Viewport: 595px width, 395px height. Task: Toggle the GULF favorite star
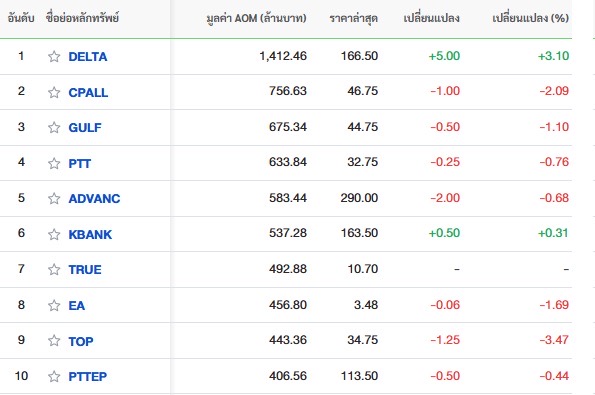54,127
